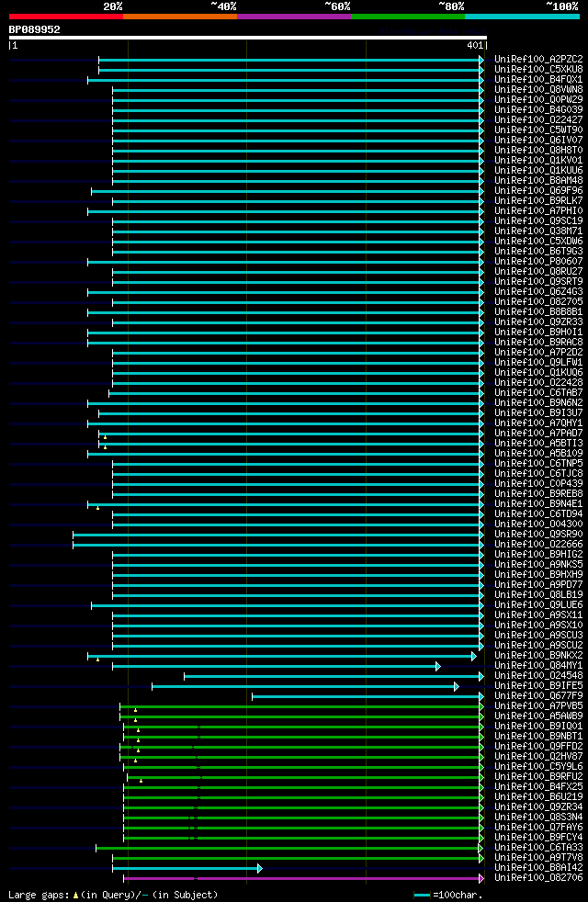The width and height of the screenshot is (588, 902).
Task: Click the yellow gap marker under A7PAD7 bar
Action: (x=106, y=438)
